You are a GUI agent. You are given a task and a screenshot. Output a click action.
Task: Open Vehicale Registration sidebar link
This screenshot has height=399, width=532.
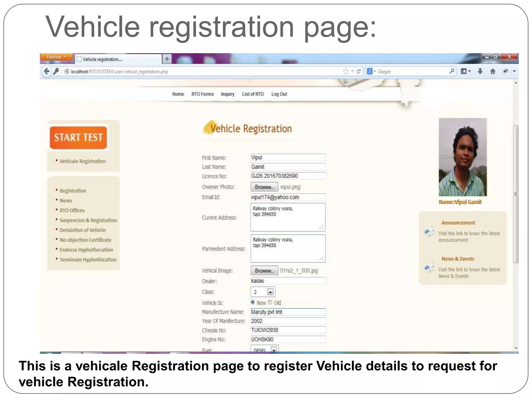coord(83,161)
